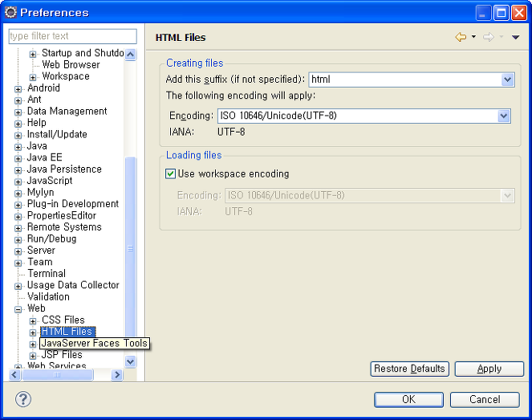The width and height of the screenshot is (532, 420).
Task: Click tree vertical scrollbar down arrow
Action: pyautogui.click(x=130, y=361)
